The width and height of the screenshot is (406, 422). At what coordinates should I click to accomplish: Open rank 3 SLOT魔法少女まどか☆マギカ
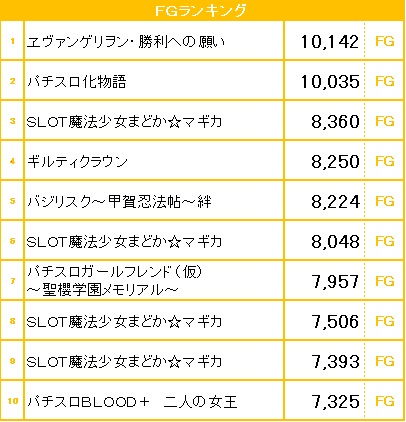tap(124, 122)
